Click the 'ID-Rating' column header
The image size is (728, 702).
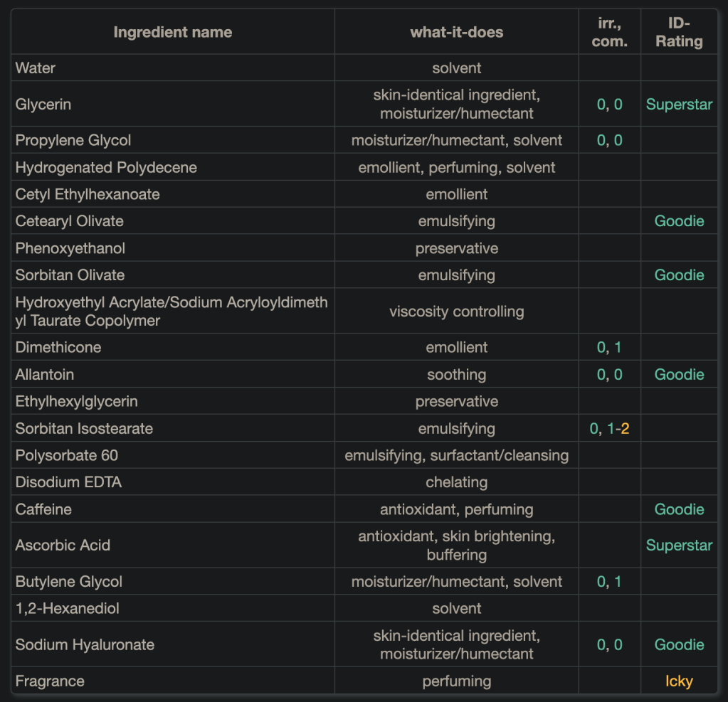click(x=679, y=32)
